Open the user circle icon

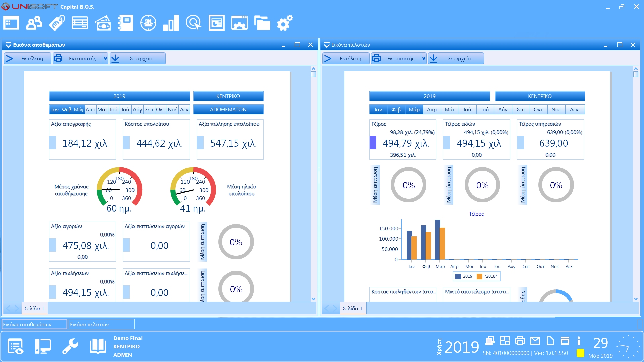coord(148,23)
